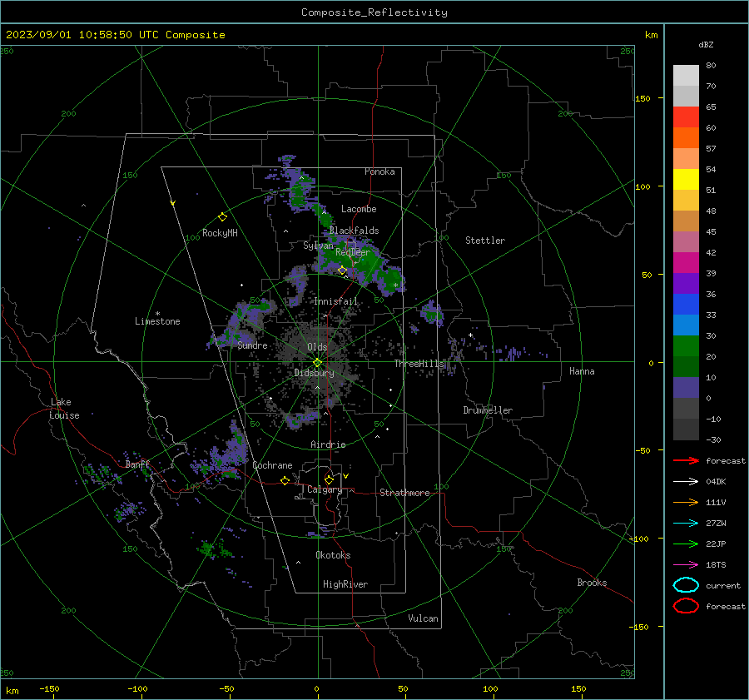
Task: Click the yellow diamond marker at Red Deer
Action: coord(342,271)
